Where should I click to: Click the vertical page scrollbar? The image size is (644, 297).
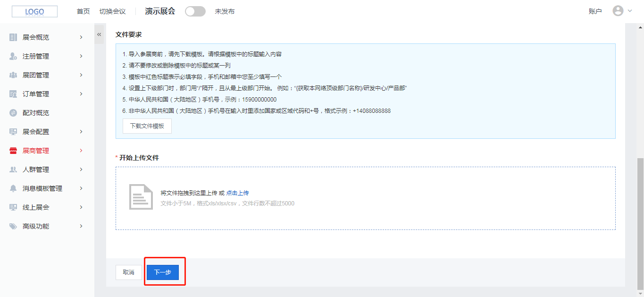(x=640, y=223)
